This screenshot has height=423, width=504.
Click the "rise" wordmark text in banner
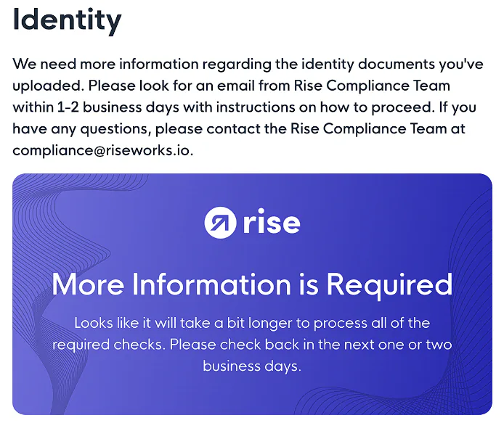pyautogui.click(x=272, y=223)
